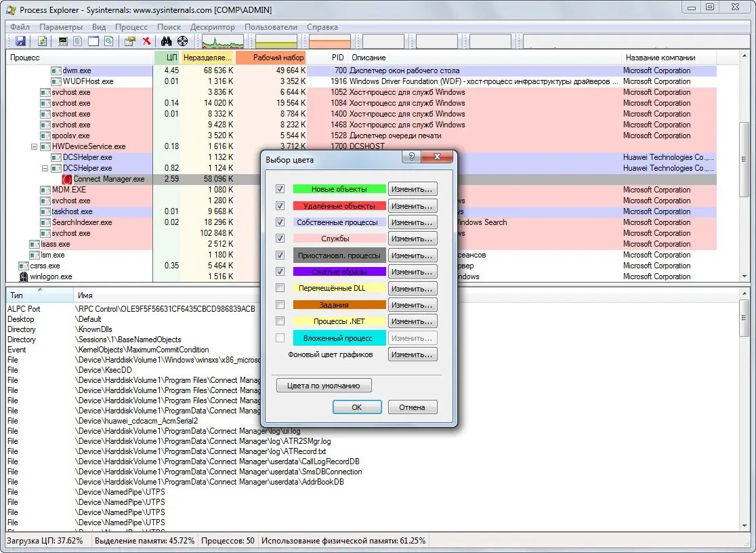Click Изменить next to Новые объекты
Viewport: 756px width, 553px height.
(413, 189)
